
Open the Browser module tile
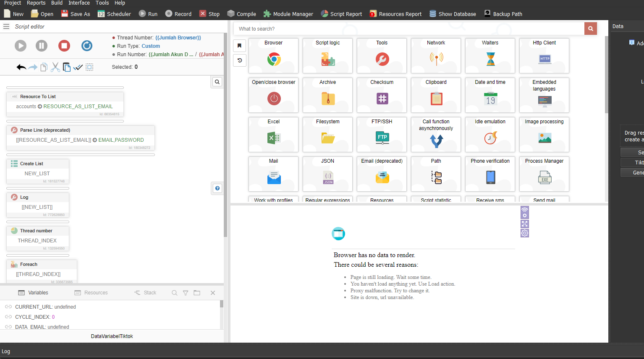(x=273, y=56)
